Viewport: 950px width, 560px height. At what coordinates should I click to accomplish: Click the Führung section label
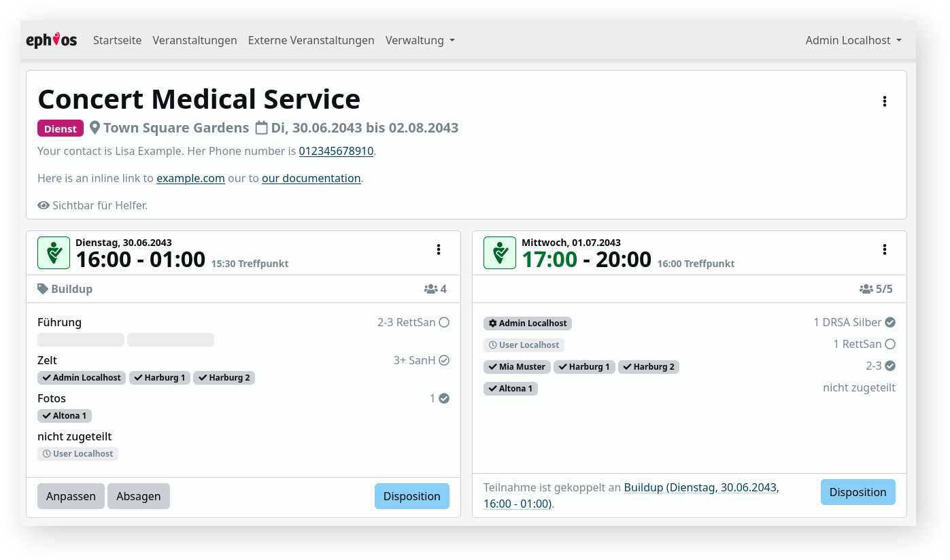pyautogui.click(x=59, y=322)
